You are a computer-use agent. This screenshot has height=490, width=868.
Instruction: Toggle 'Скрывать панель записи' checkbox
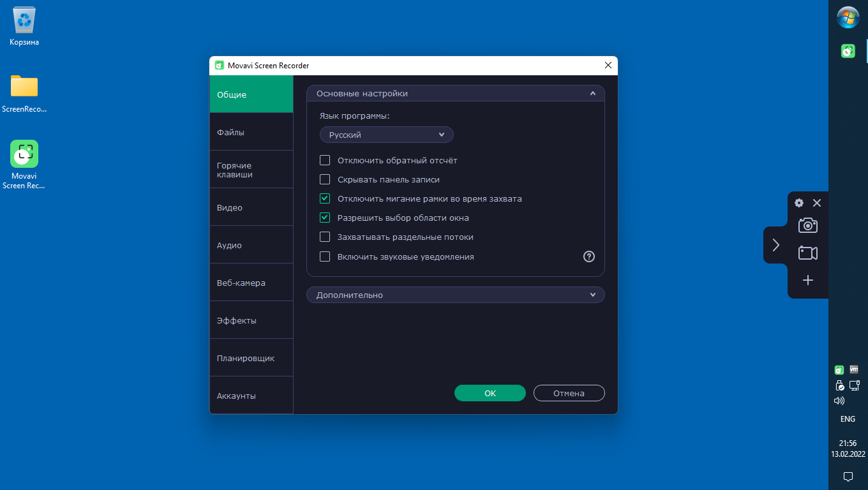click(325, 179)
